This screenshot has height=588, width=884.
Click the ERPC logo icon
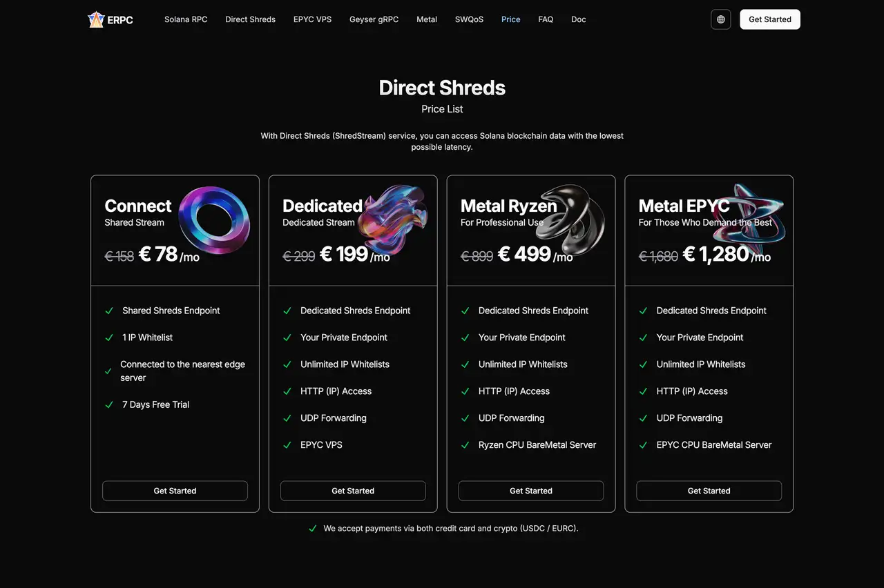[96, 19]
